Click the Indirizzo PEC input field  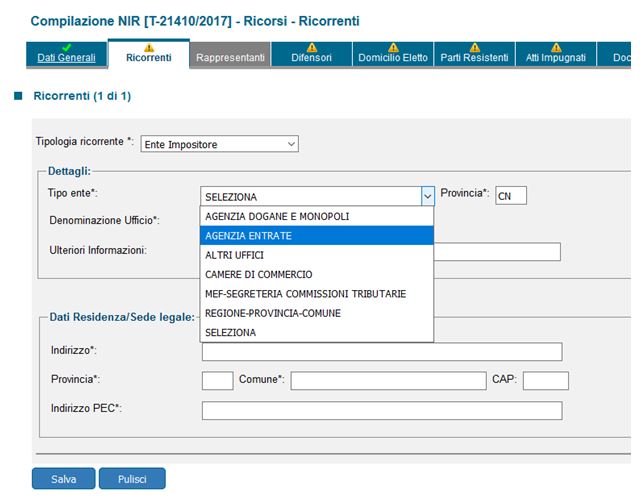tap(381, 410)
